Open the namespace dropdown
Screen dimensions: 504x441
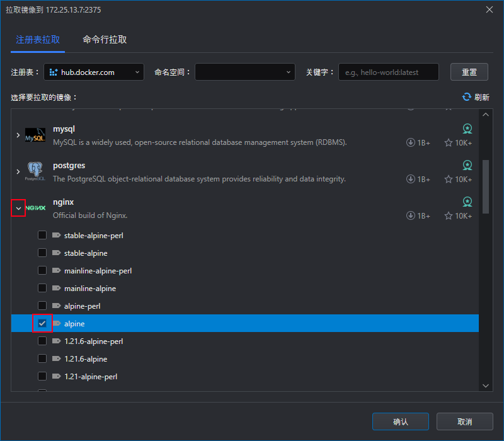pyautogui.click(x=245, y=72)
